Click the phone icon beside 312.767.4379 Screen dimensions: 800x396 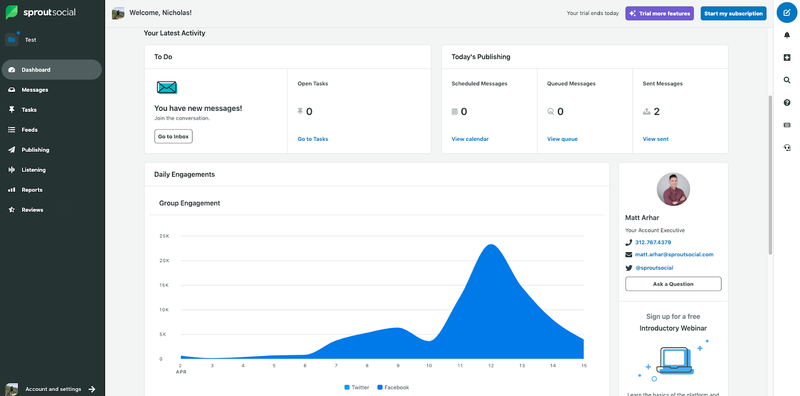629,242
